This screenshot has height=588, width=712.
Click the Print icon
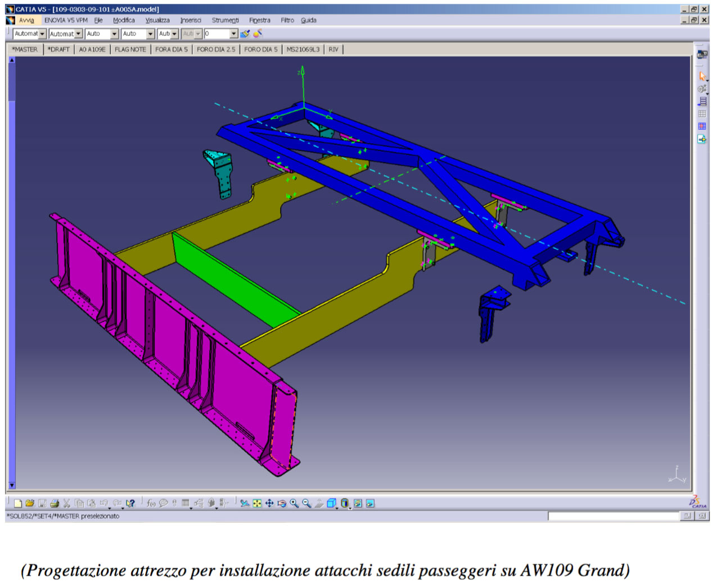[x=55, y=503]
